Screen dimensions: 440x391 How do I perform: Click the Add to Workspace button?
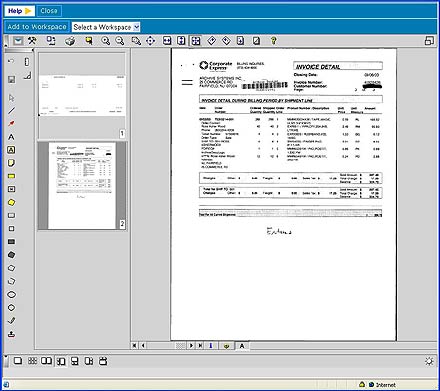[37, 27]
